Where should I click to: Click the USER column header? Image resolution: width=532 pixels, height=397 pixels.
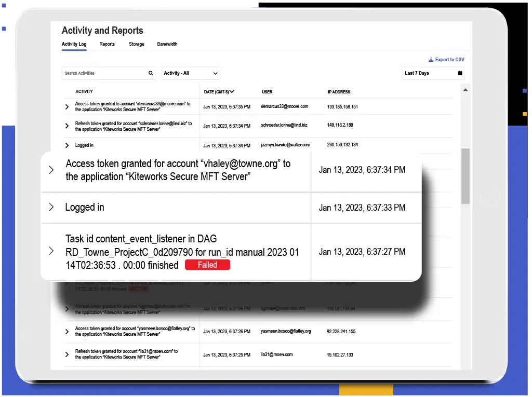pos(267,92)
